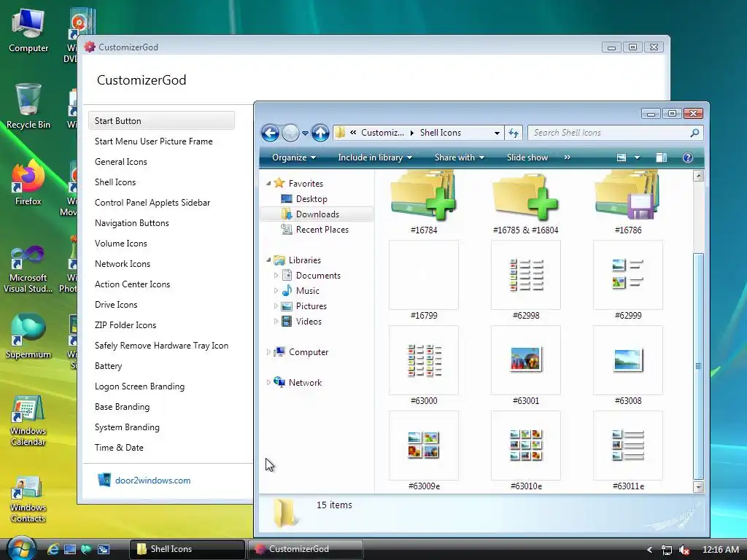This screenshot has height=560, width=747.
Task: Open Battery section in CustomizerGod
Action: [x=108, y=366]
